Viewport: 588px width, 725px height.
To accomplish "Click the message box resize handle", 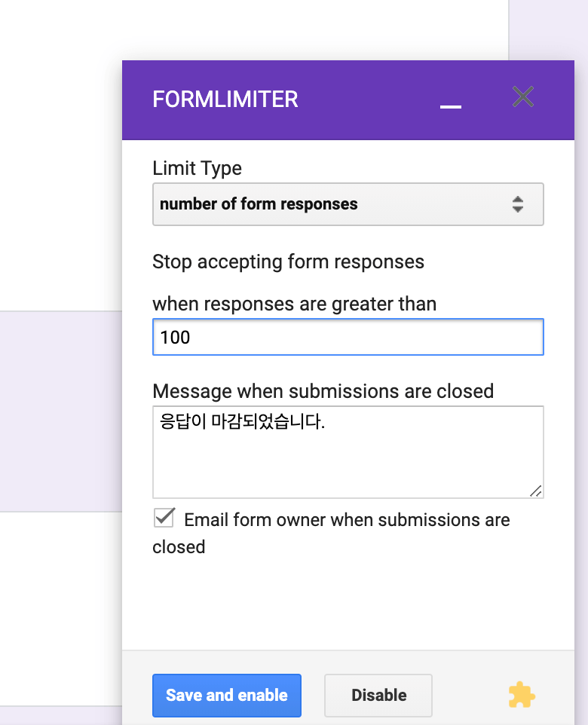I will pos(536,491).
